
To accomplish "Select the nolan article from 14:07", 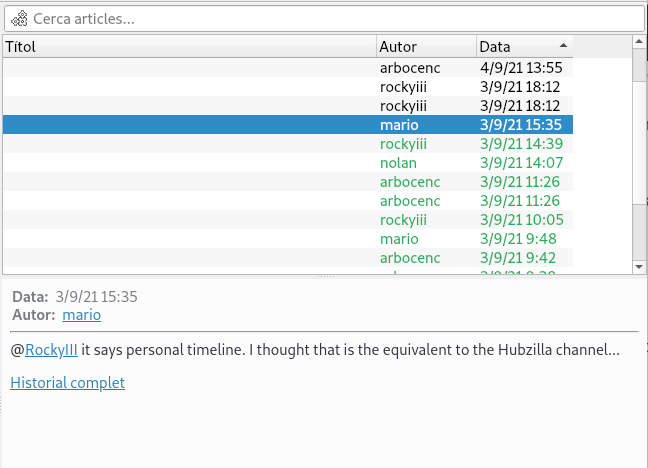I will (x=288, y=163).
